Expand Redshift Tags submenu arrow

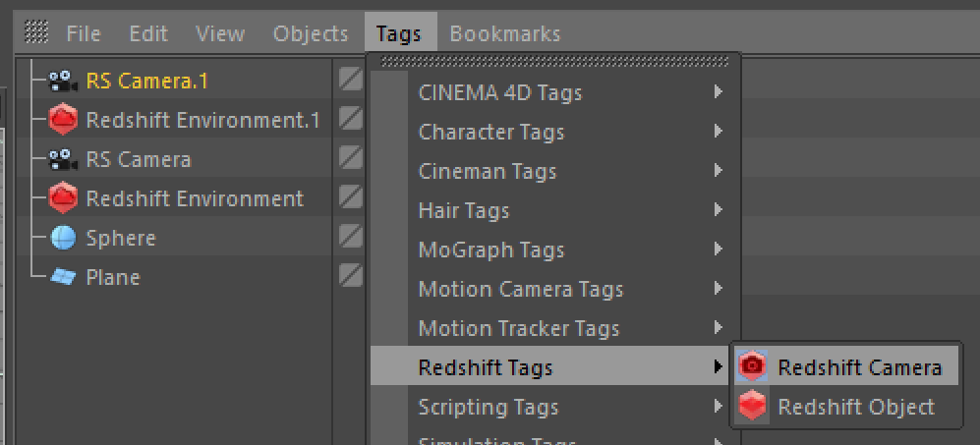point(719,366)
